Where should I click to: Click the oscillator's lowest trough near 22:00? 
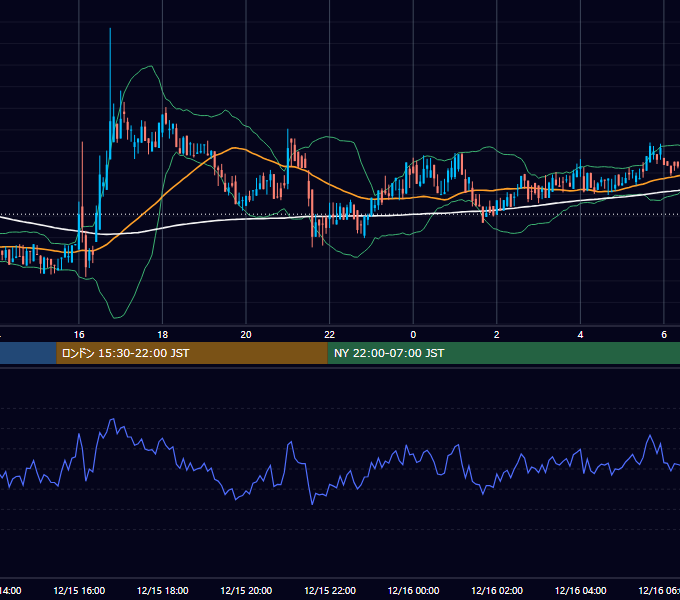pos(312,503)
